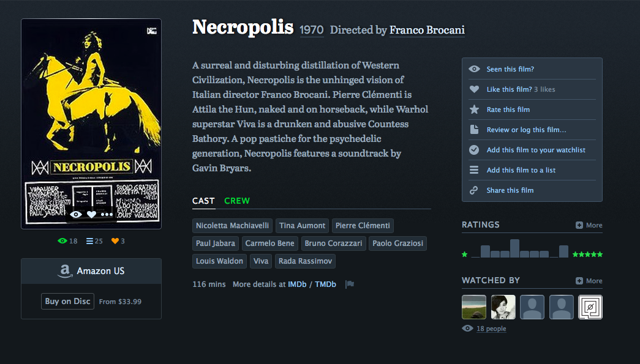
Task: Click the 116 mins runtime text
Action: tap(209, 284)
